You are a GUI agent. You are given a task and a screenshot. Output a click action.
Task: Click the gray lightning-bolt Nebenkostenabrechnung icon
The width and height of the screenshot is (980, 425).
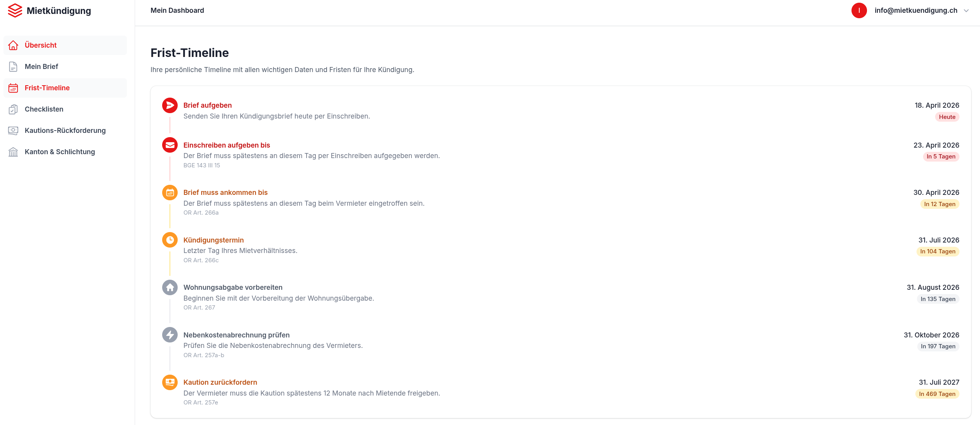[170, 335]
